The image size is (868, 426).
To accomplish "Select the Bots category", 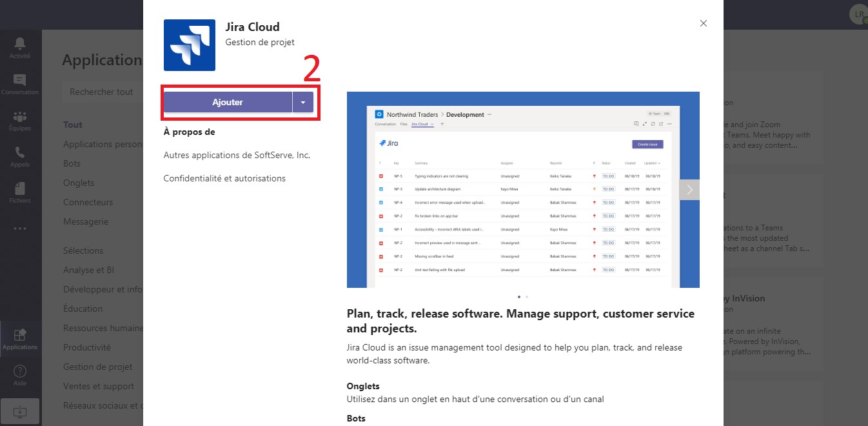I will click(72, 163).
